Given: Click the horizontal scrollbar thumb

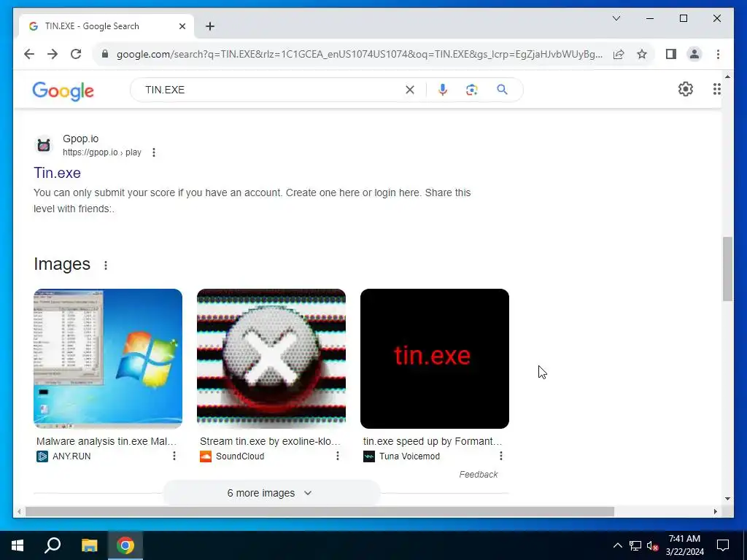Looking at the screenshot, I should pos(320,511).
